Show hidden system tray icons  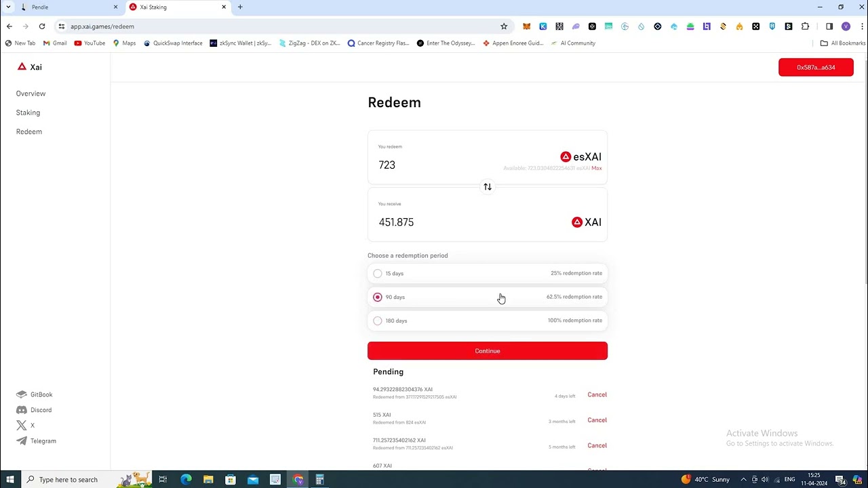pyautogui.click(x=743, y=479)
